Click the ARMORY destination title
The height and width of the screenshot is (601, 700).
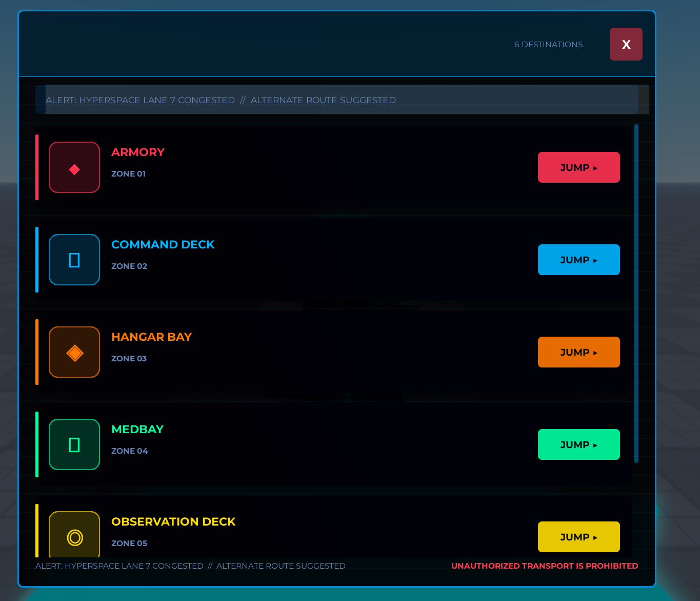click(138, 152)
